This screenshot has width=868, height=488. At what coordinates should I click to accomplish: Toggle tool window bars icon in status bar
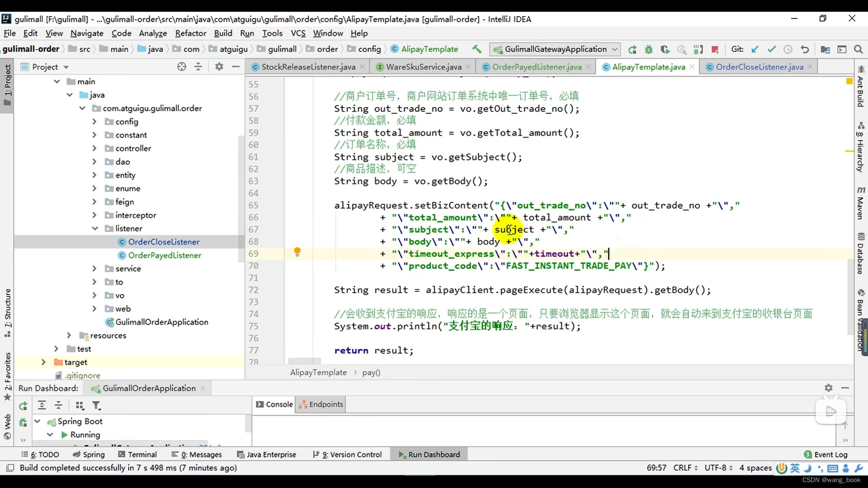[x=10, y=468]
